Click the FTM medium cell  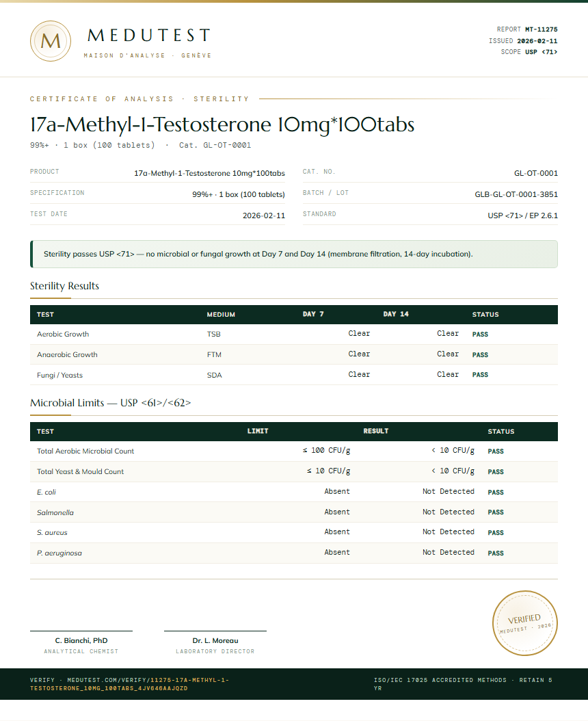[214, 354]
